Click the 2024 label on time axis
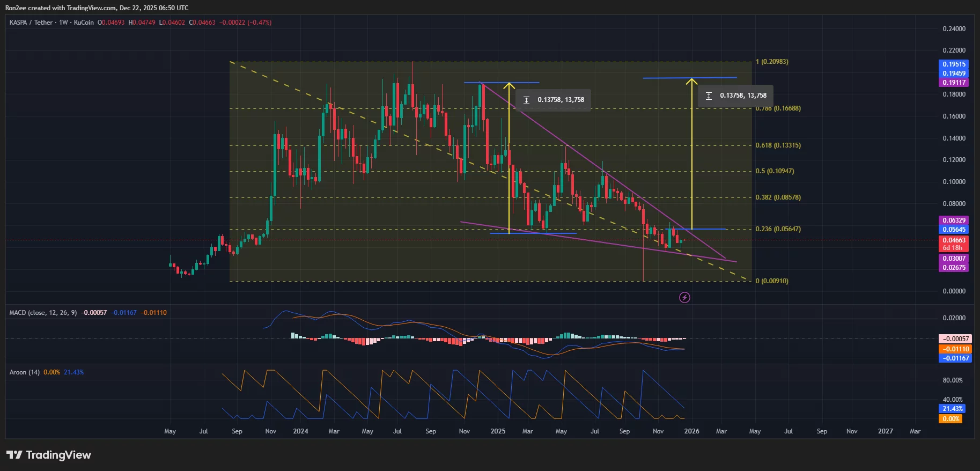 300,431
